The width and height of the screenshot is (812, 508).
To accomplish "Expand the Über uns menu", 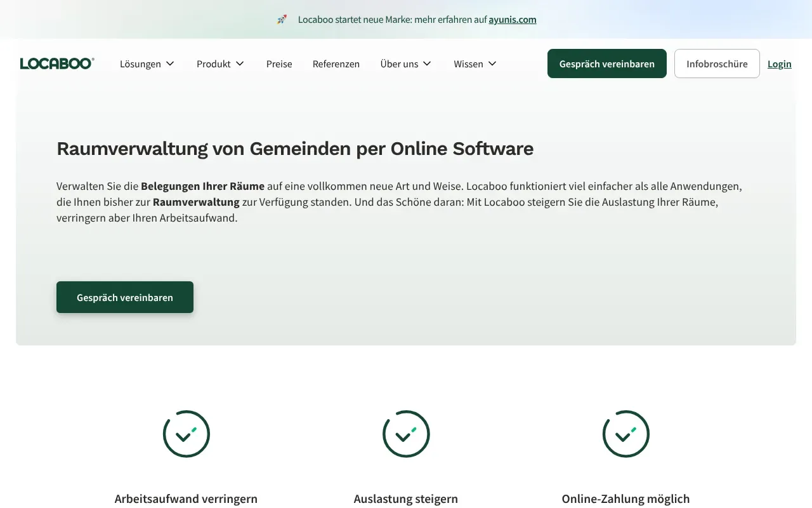I will point(405,63).
